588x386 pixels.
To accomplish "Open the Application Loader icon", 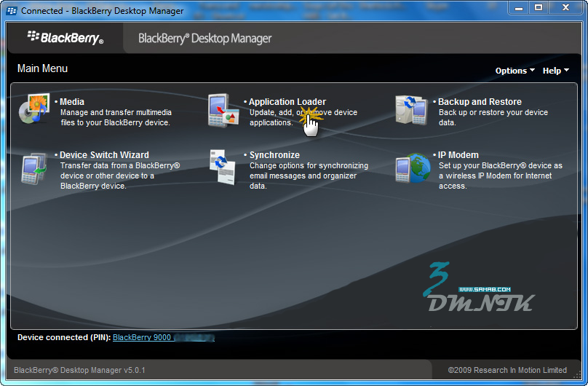I will click(223, 111).
